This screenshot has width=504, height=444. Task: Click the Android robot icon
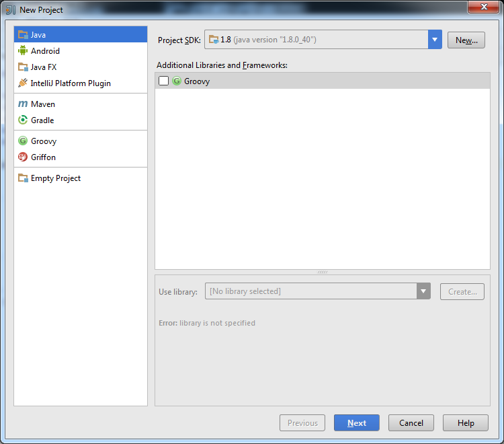[x=23, y=50]
